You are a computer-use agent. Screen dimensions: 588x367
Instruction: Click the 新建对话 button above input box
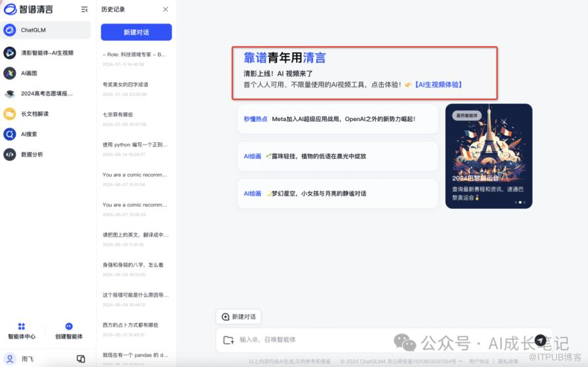(239, 317)
